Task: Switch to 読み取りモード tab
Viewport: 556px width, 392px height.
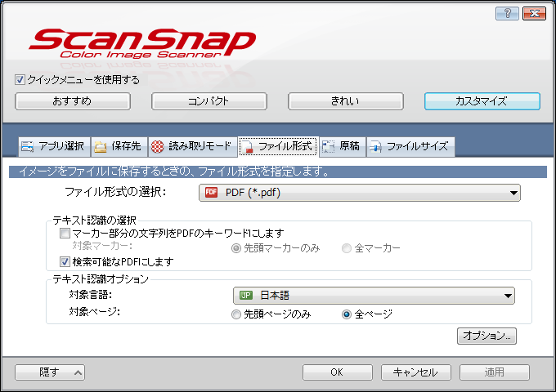Action: click(x=193, y=147)
